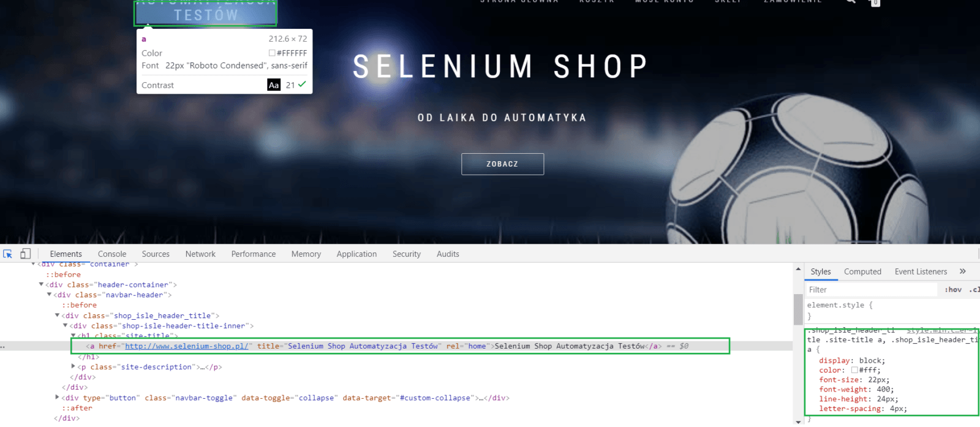
Task: Click the scrollbar down arrow in Elements panel
Action: [x=798, y=421]
